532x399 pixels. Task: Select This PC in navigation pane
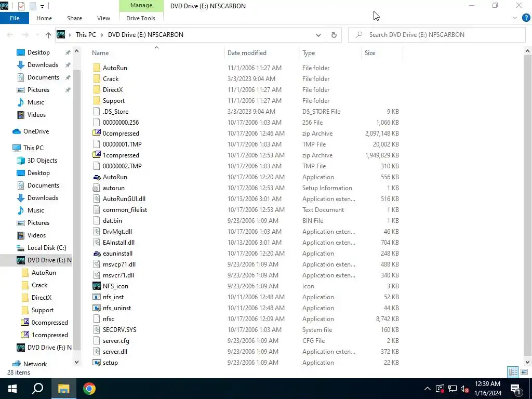pyautogui.click(x=33, y=148)
